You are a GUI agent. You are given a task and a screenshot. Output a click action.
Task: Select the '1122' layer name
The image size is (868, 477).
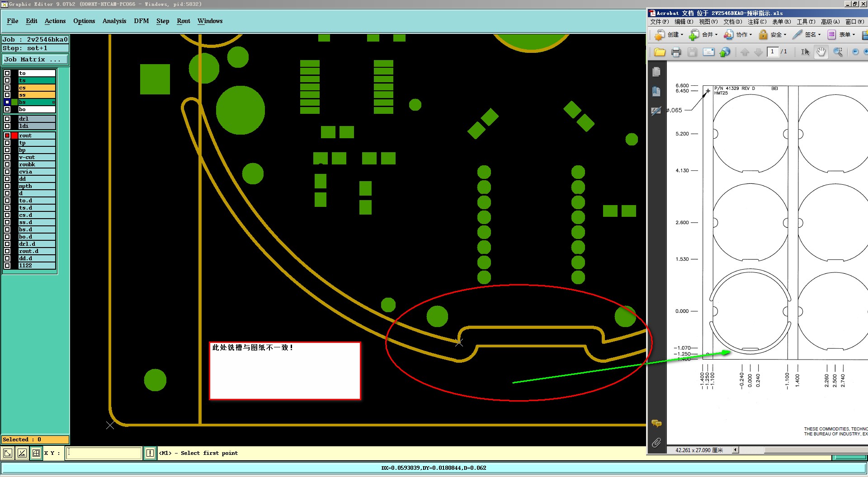pos(37,266)
